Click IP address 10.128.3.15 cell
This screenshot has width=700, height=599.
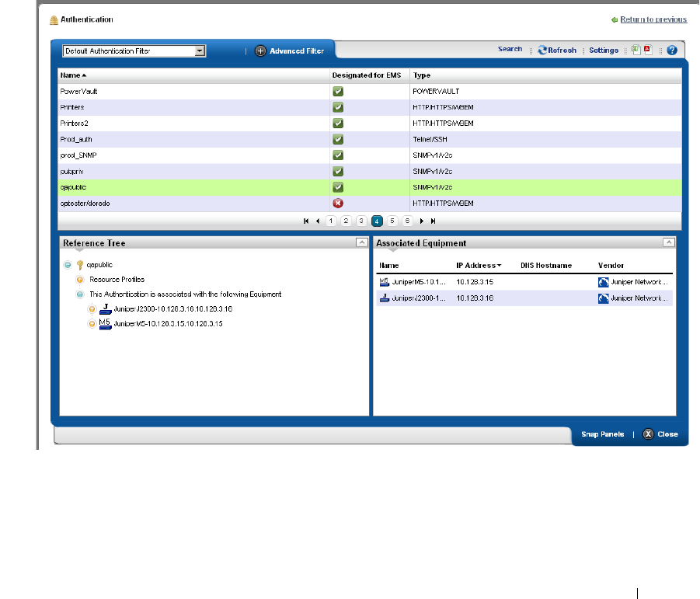(x=475, y=282)
